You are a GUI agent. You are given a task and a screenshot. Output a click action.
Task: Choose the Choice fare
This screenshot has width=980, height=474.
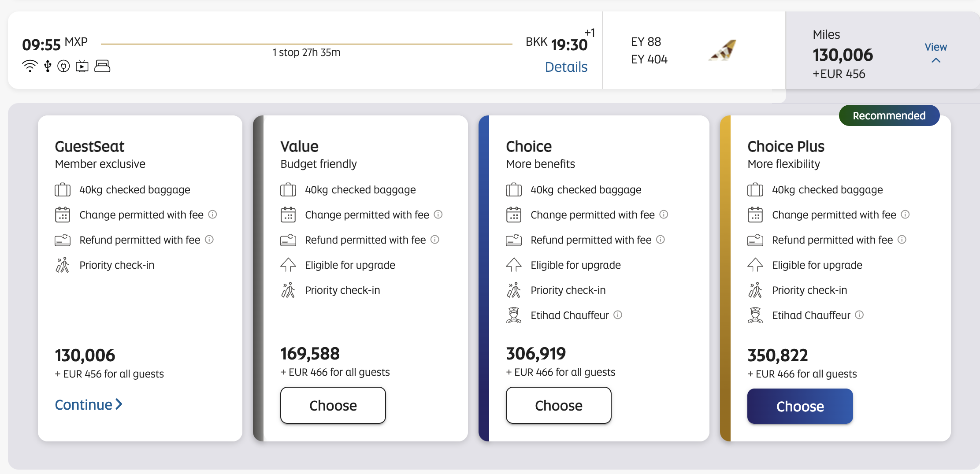(559, 405)
